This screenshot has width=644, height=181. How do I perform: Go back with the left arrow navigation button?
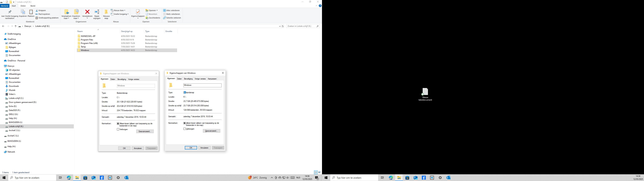coord(3,26)
